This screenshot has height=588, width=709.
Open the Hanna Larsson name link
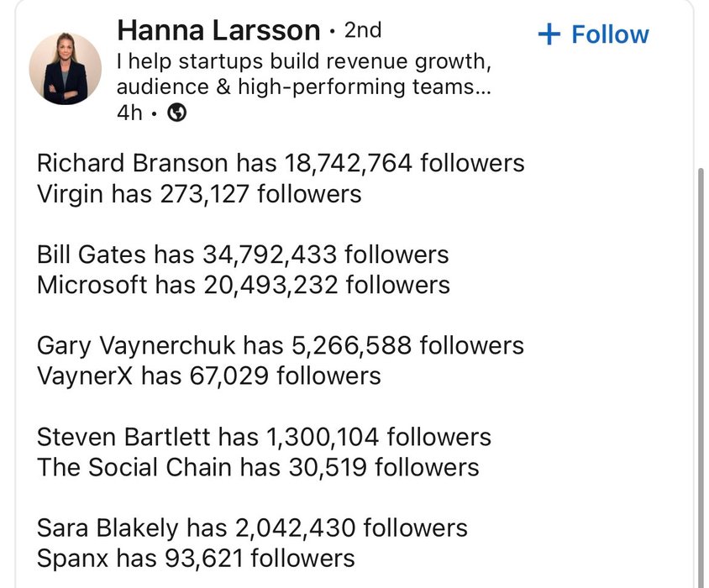[218, 30]
